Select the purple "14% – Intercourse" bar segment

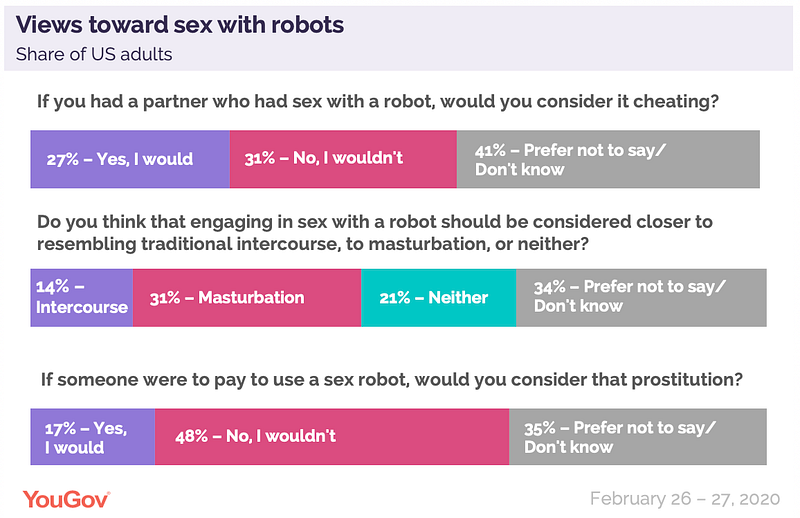pyautogui.click(x=82, y=297)
